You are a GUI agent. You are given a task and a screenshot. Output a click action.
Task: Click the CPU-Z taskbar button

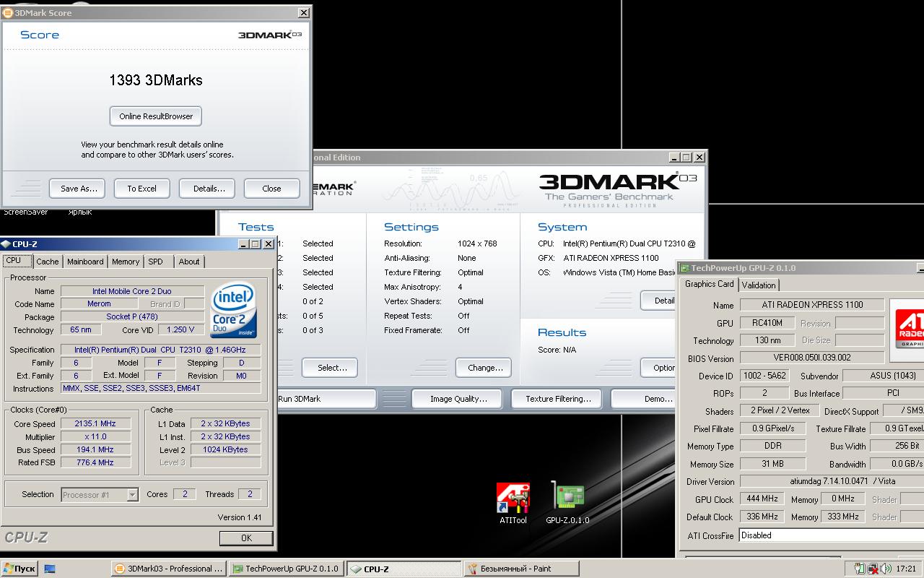pyautogui.click(x=404, y=569)
